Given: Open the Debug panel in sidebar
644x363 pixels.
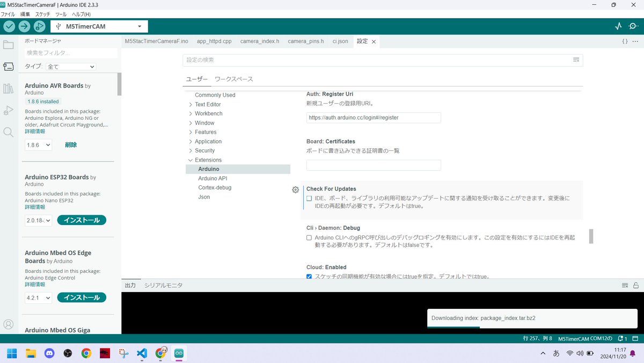Looking at the screenshot, I should pyautogui.click(x=9, y=110).
